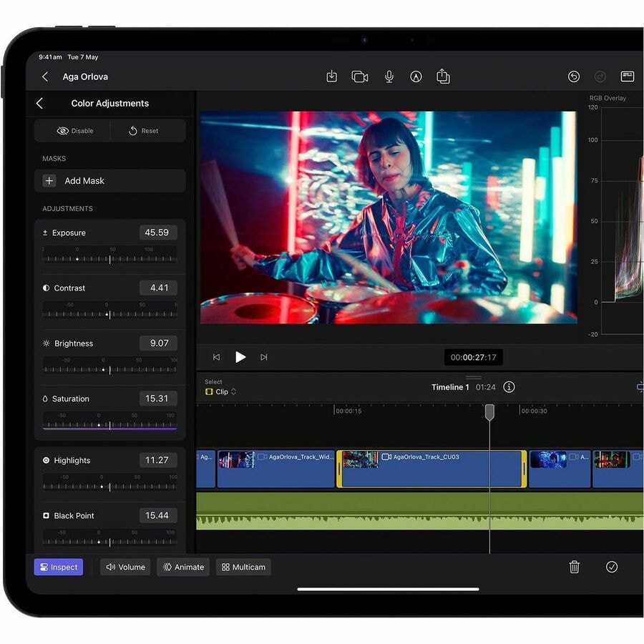Screen dimensions: 644x644
Task: Tap the checkmark enable clip icon
Action: coord(612,567)
